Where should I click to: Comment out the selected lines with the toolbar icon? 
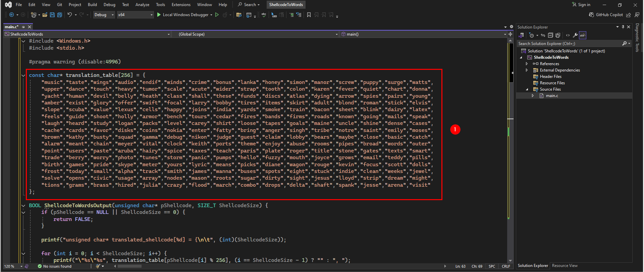pos(291,15)
